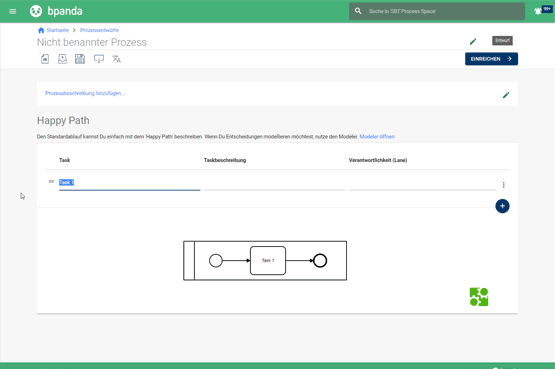The width and height of the screenshot is (555, 369).
Task: Go to Startseite breadcrumb
Action: [58, 30]
